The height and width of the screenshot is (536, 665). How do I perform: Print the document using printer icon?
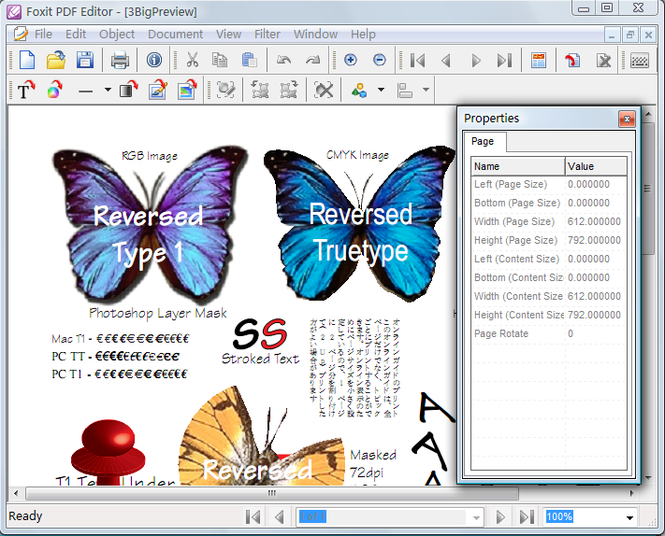point(120,60)
